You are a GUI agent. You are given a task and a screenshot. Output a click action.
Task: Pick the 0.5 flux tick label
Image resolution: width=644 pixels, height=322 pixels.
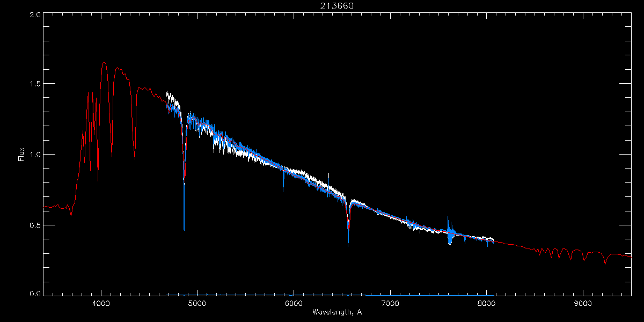pos(35,225)
